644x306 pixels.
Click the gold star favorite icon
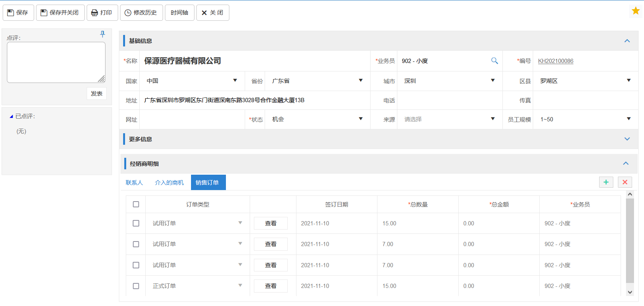click(x=636, y=11)
